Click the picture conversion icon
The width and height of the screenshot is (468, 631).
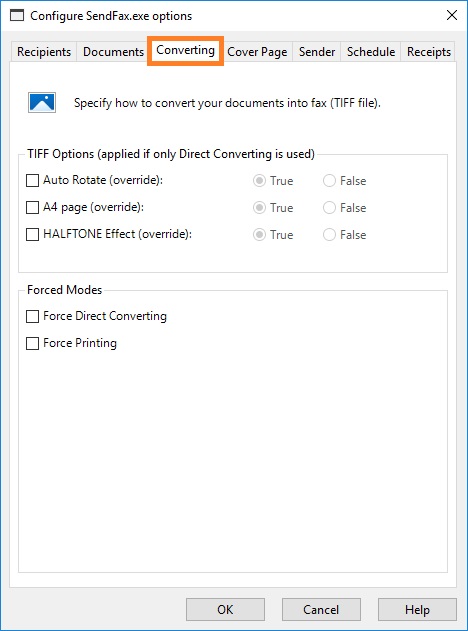coord(42,103)
